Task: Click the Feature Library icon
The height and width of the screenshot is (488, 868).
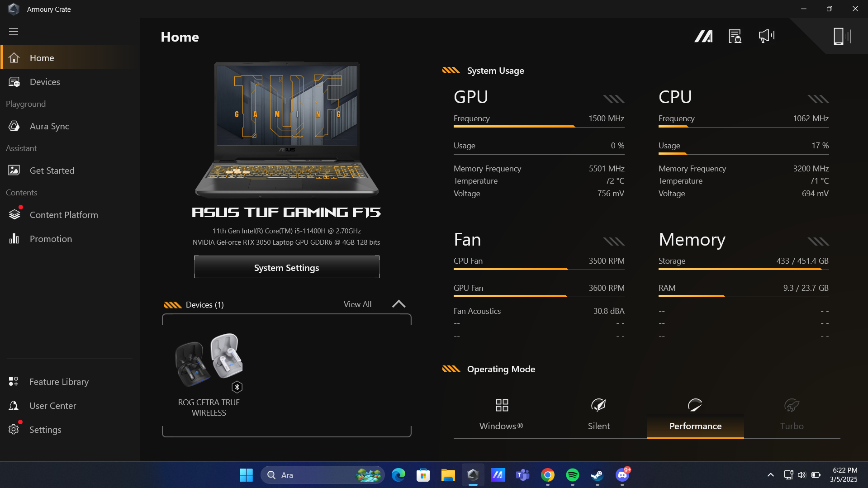Action: pos(14,382)
